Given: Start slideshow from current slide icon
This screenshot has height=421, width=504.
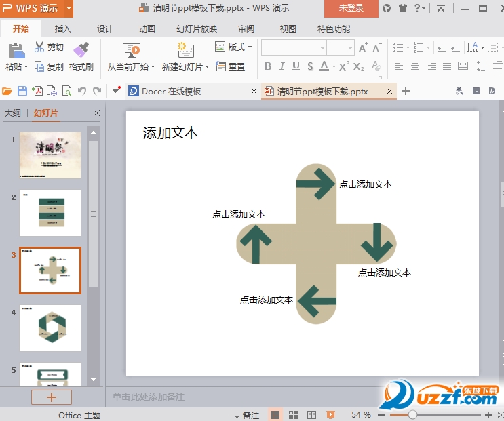Looking at the screenshot, I should 132,49.
